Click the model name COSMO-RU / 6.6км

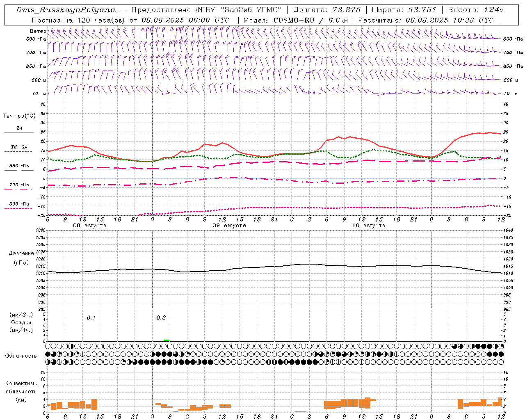[310, 20]
